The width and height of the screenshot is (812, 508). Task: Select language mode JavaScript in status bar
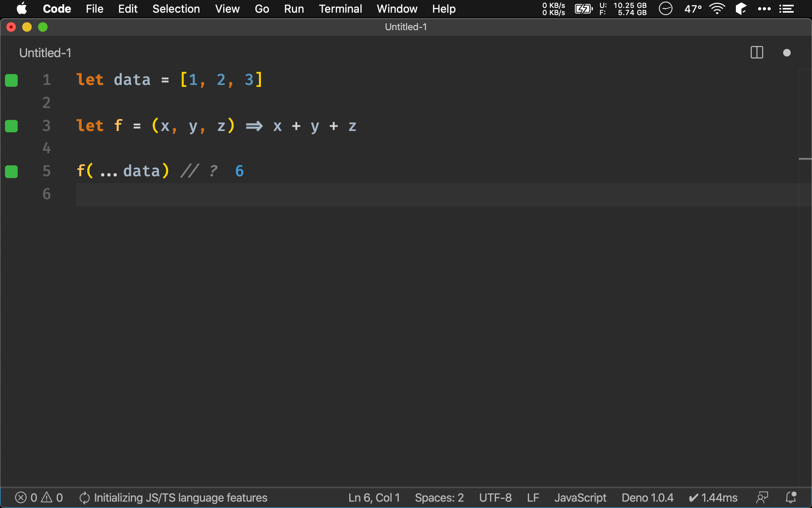point(580,498)
